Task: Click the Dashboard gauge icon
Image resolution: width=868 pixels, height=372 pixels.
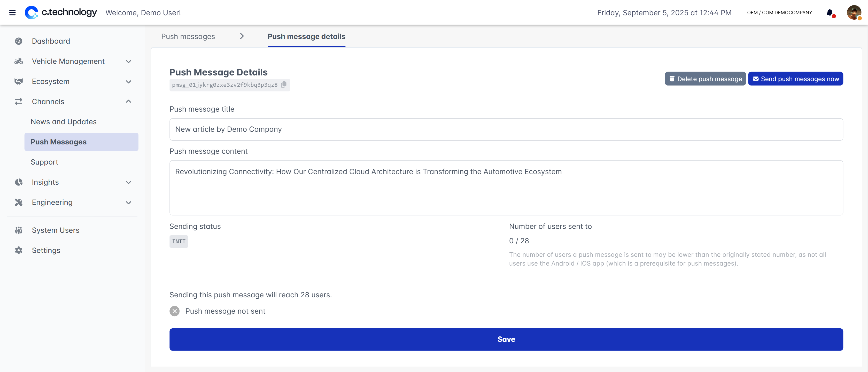Action: [19, 41]
